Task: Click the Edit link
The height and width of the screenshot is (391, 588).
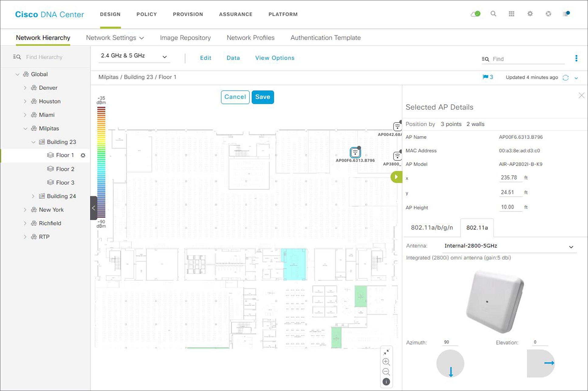Action: pyautogui.click(x=206, y=58)
